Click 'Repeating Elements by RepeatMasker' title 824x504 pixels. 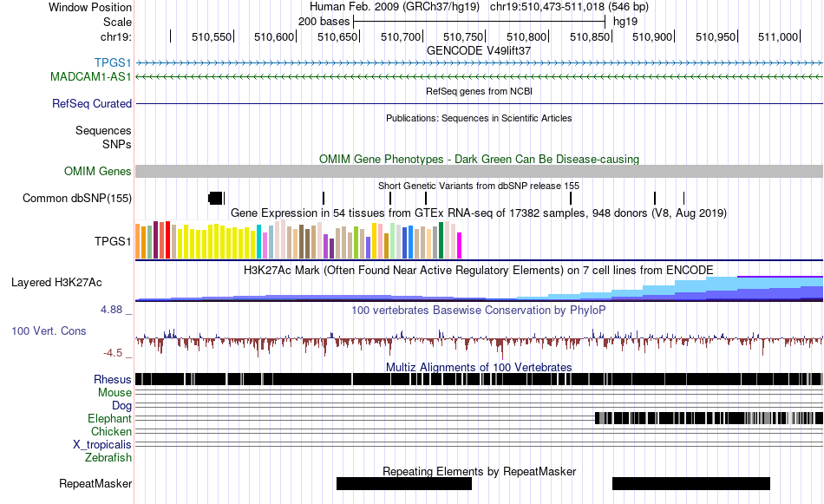479,471
